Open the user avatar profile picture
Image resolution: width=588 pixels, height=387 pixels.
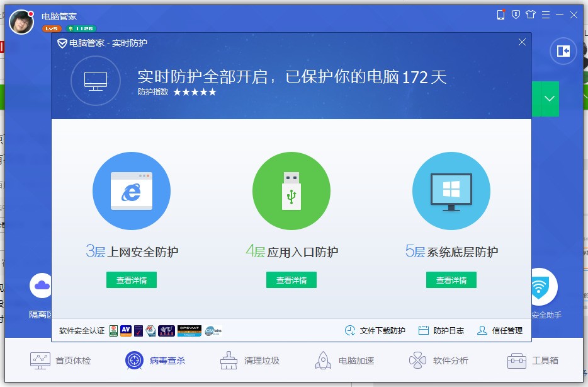coord(21,22)
